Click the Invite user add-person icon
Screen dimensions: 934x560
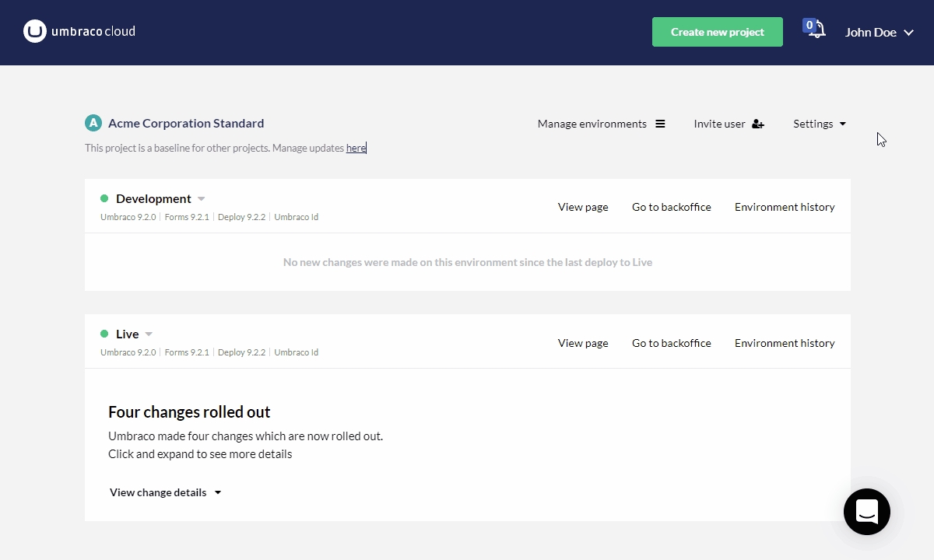click(757, 124)
